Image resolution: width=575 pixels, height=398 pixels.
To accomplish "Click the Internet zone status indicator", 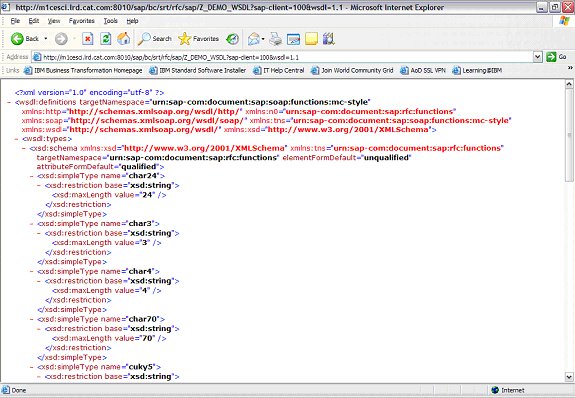I will point(509,390).
